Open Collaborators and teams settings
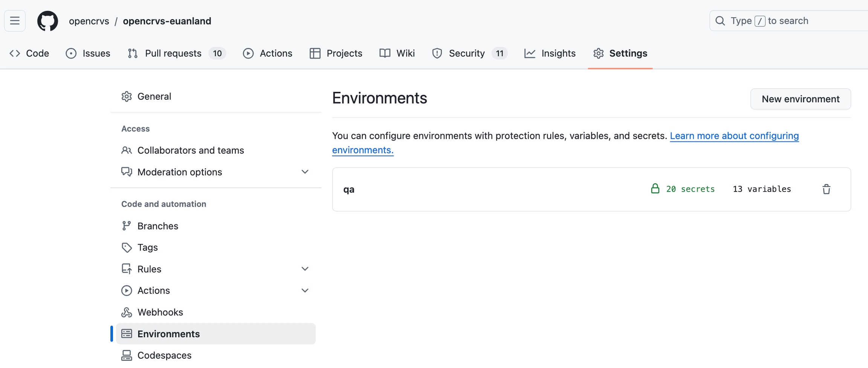 point(190,151)
